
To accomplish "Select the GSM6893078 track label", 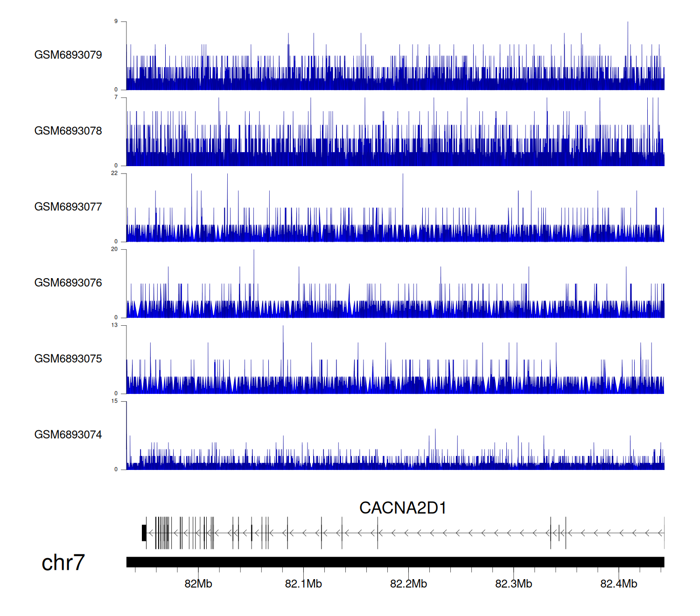I will click(x=68, y=131).
